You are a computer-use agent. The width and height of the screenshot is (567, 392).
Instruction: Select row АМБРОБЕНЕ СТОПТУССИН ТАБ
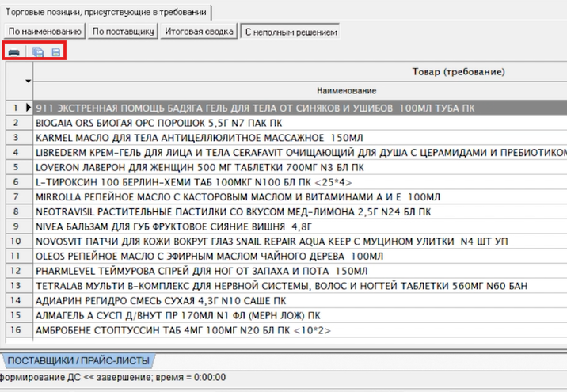[300, 330]
